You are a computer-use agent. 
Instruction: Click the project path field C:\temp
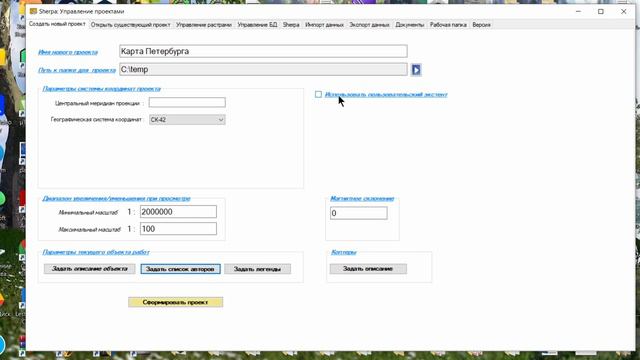[x=263, y=69]
